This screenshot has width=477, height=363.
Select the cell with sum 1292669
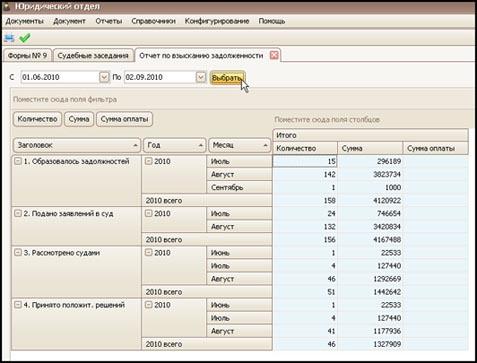coord(370,279)
